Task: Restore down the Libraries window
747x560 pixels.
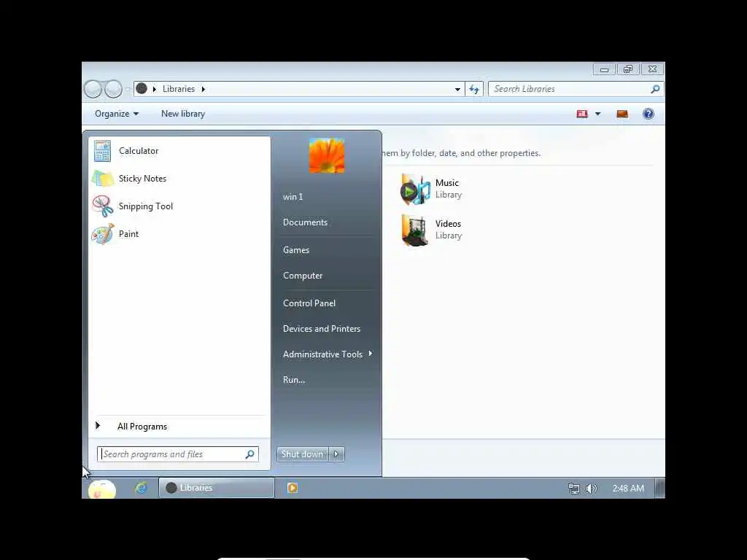Action: pyautogui.click(x=628, y=69)
